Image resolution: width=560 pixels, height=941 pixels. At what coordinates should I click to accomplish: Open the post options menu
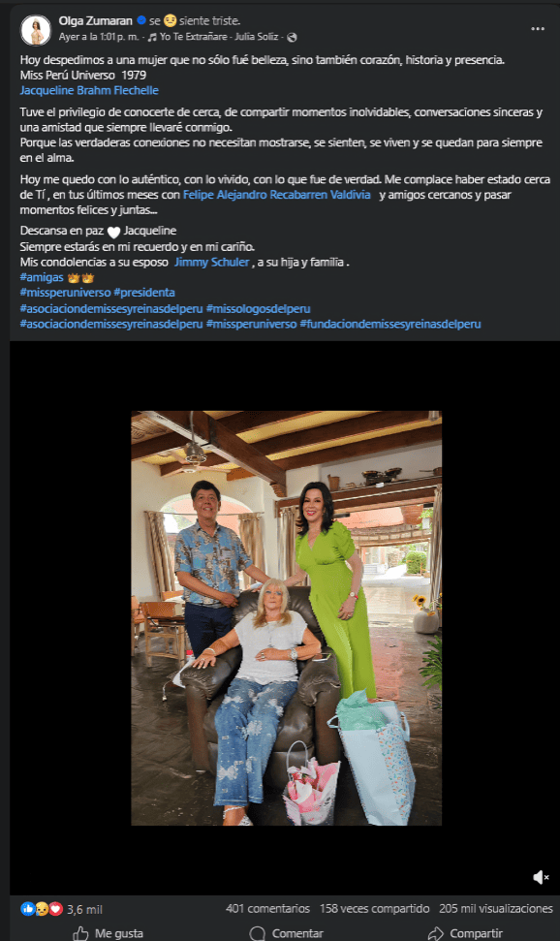pyautogui.click(x=539, y=28)
